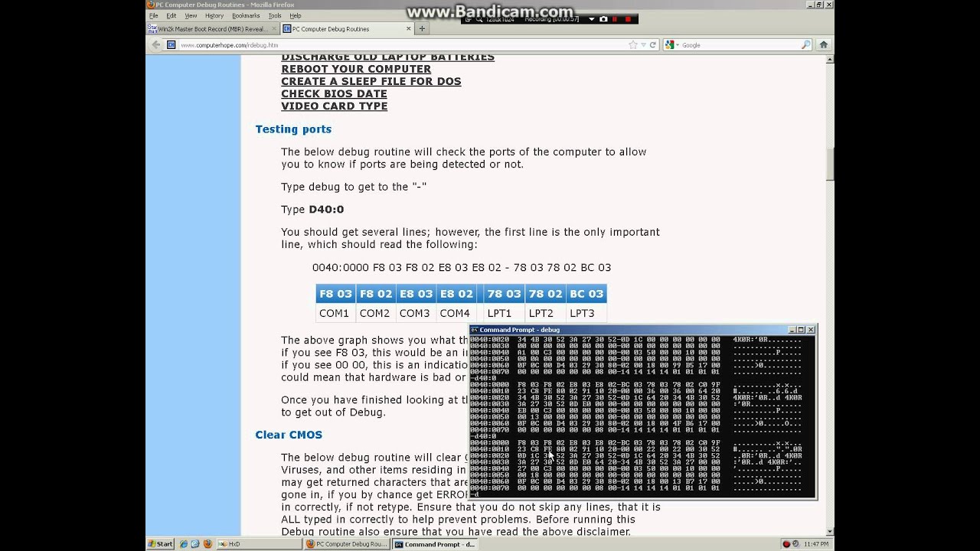Click the red tray icon near clock
Image resolution: width=980 pixels, height=551 pixels.
(786, 544)
